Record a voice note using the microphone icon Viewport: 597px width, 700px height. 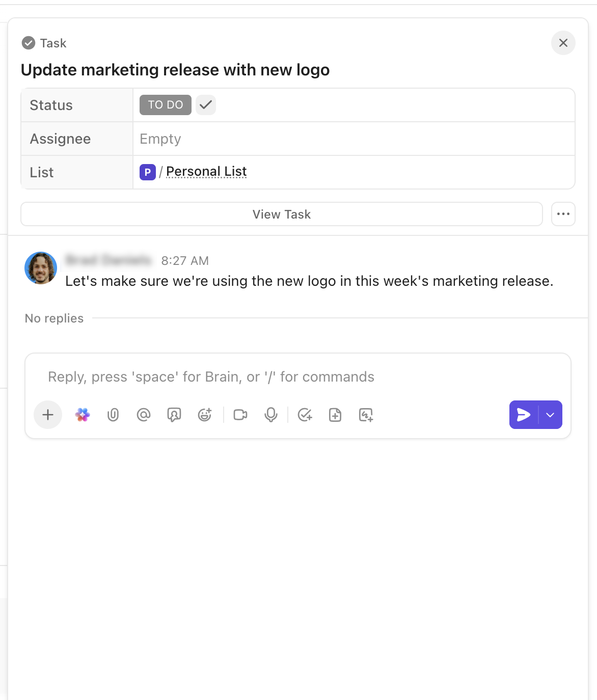point(270,415)
